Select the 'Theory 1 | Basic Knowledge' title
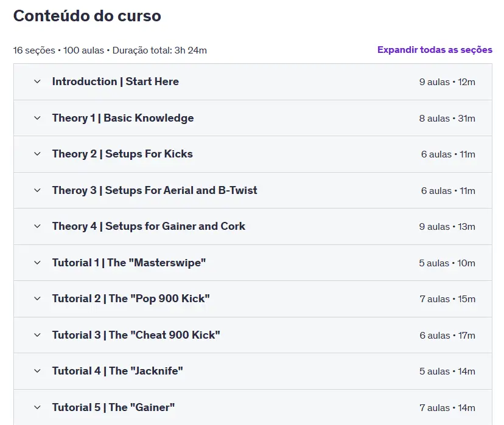 click(x=123, y=118)
